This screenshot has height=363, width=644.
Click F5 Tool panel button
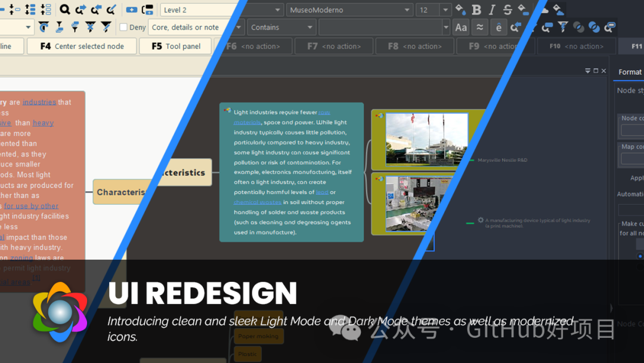tap(176, 46)
